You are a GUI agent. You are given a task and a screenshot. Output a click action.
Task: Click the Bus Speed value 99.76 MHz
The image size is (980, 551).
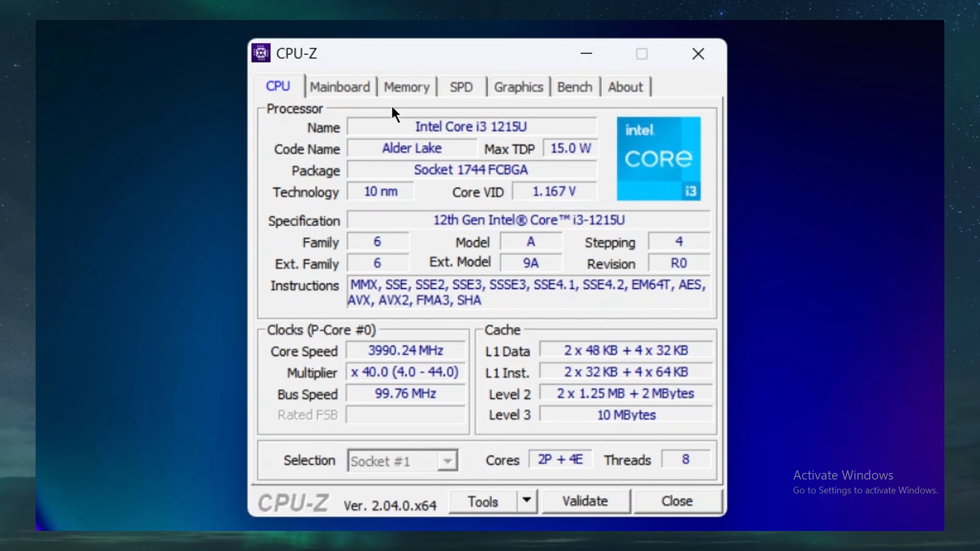(x=406, y=393)
